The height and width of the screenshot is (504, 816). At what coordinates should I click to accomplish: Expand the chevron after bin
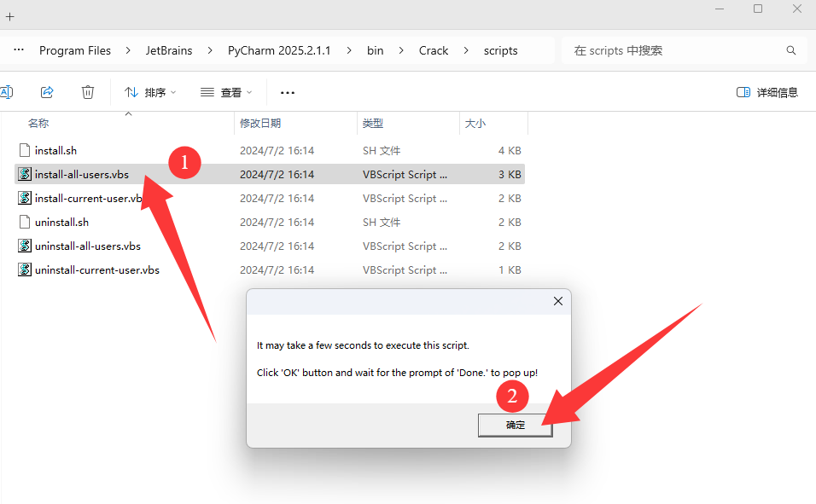(401, 50)
